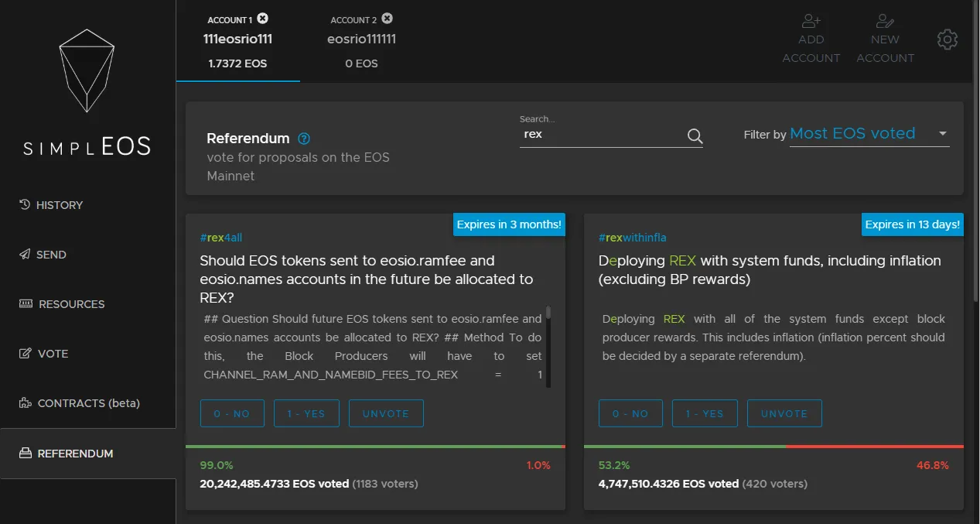The image size is (980, 524).
Task: Switch to the eosrio111111 account tab
Action: tap(362, 41)
